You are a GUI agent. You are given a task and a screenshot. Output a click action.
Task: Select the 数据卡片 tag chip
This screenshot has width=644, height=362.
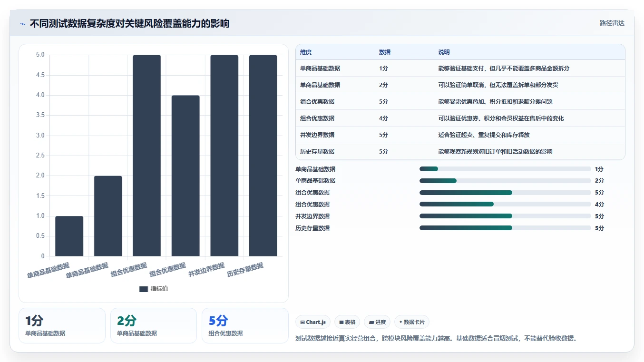coord(412,322)
